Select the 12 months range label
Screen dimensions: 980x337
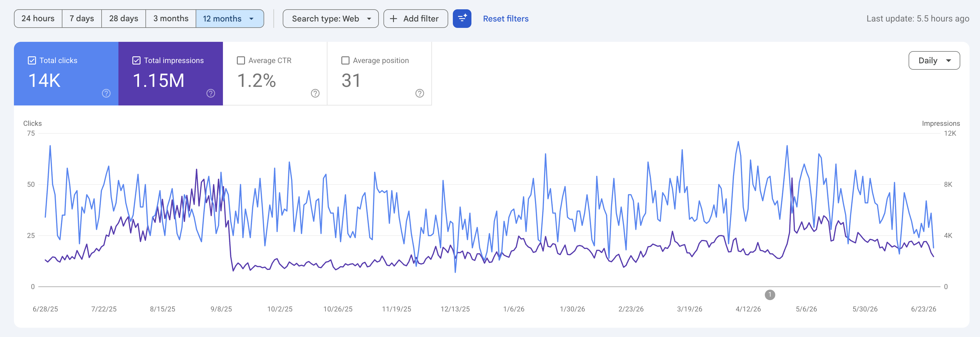click(x=222, y=19)
